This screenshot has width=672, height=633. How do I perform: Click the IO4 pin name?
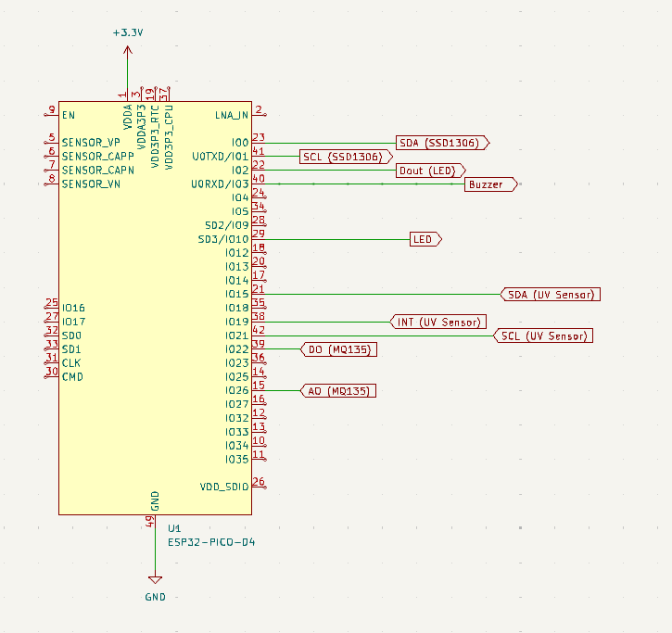(240, 197)
